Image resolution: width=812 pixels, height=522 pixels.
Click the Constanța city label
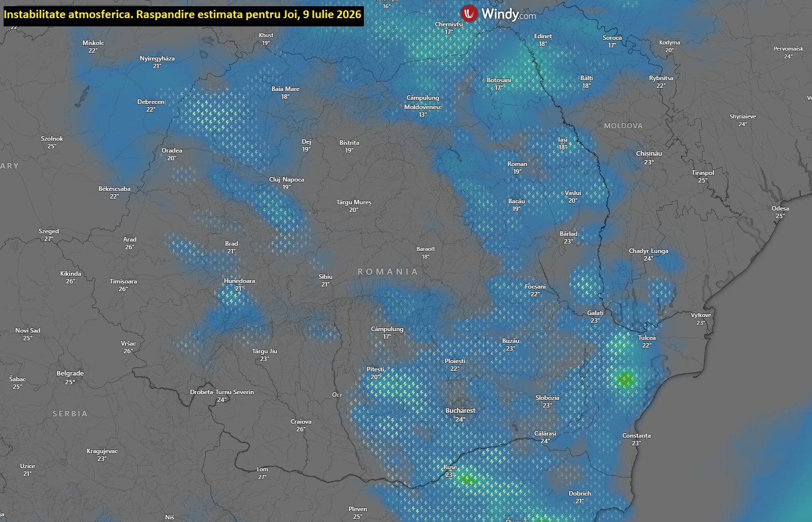pos(636,436)
